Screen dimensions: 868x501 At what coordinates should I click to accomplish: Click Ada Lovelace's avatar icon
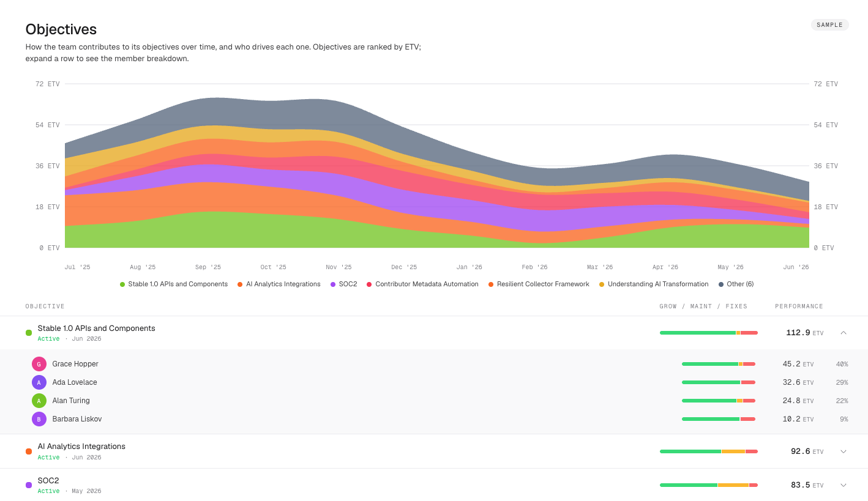click(39, 382)
